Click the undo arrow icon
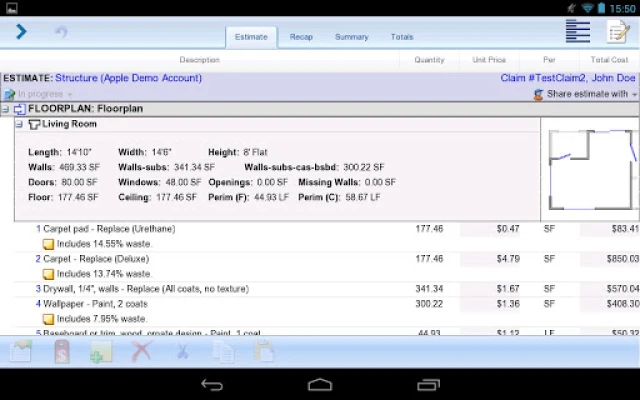This screenshot has height=400, width=640. tap(61, 32)
